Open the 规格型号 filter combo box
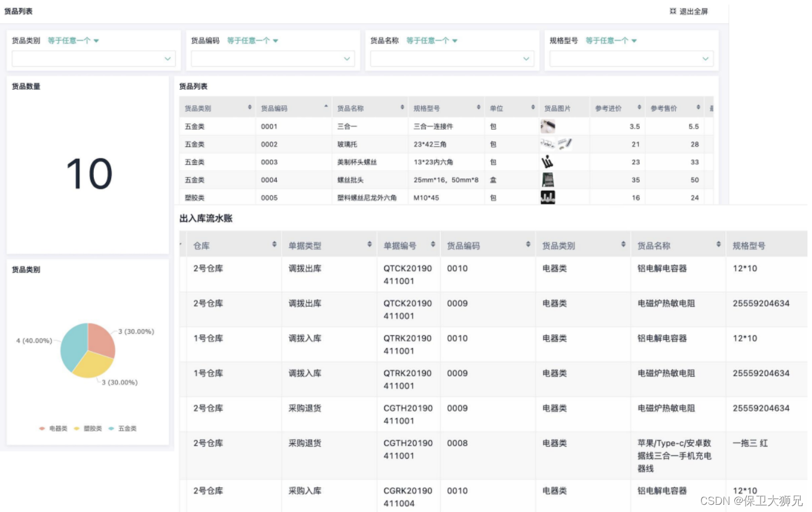This screenshot has height=512, width=812. click(630, 59)
